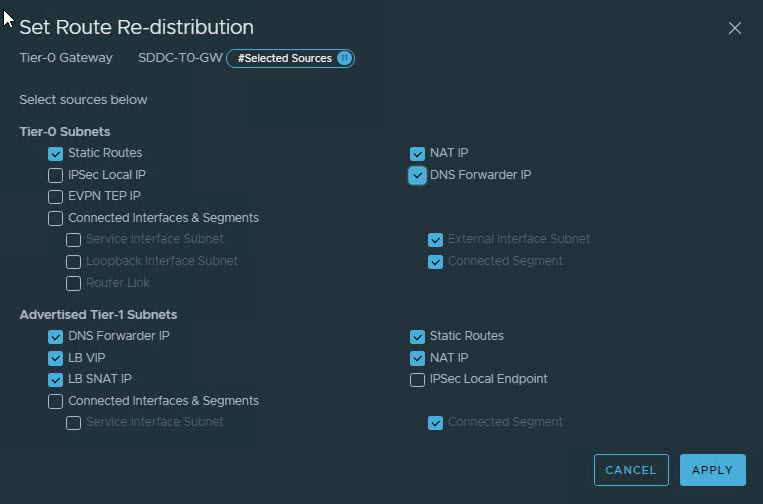Viewport: 763px width, 504px height.
Task: Enable IPSec Local Endpoint checkbox
Action: pos(417,380)
